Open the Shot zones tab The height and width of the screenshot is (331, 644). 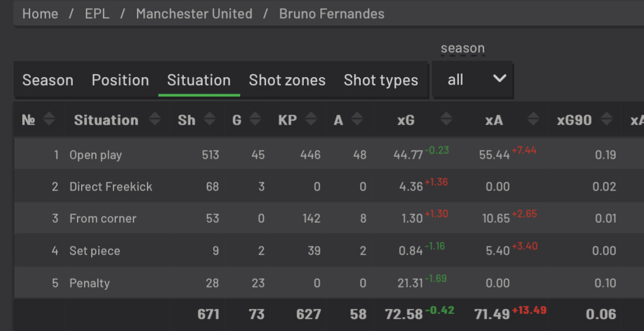click(x=287, y=80)
